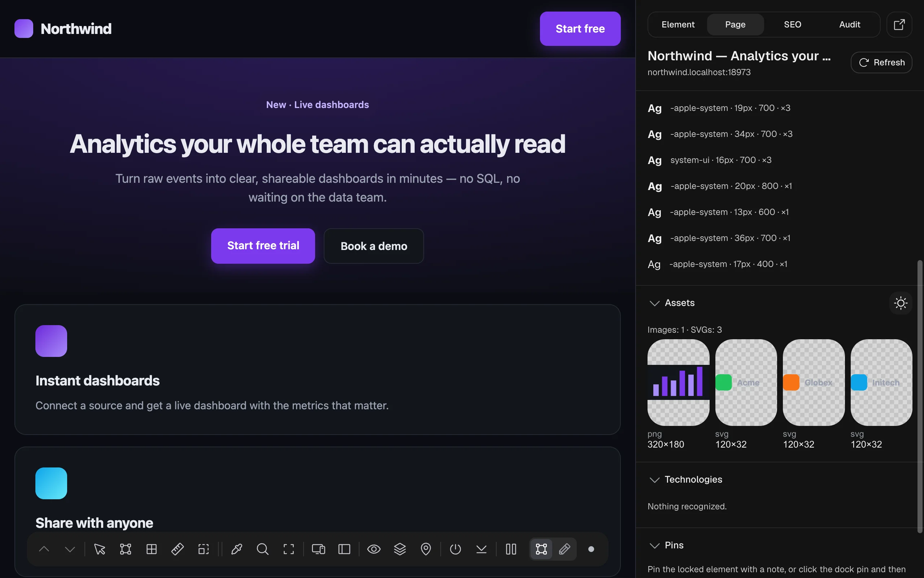
Task: Open the SEO tab
Action: coord(793,25)
